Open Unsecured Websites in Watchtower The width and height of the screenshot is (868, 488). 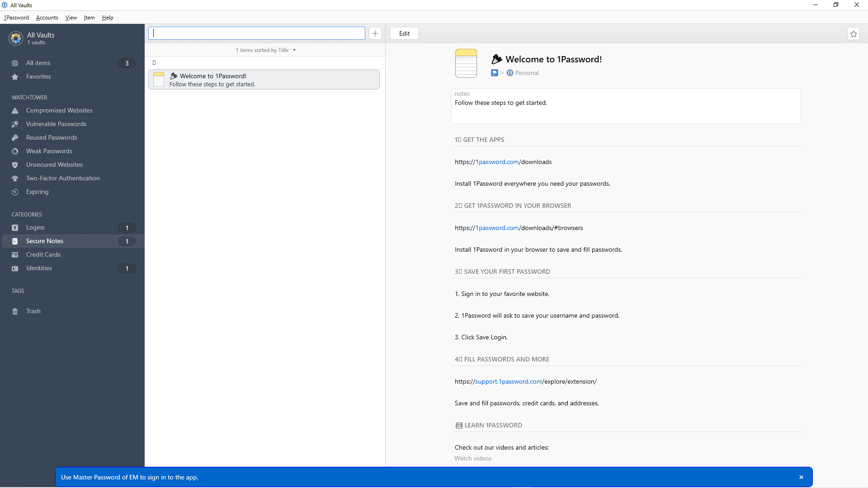pyautogui.click(x=72, y=165)
